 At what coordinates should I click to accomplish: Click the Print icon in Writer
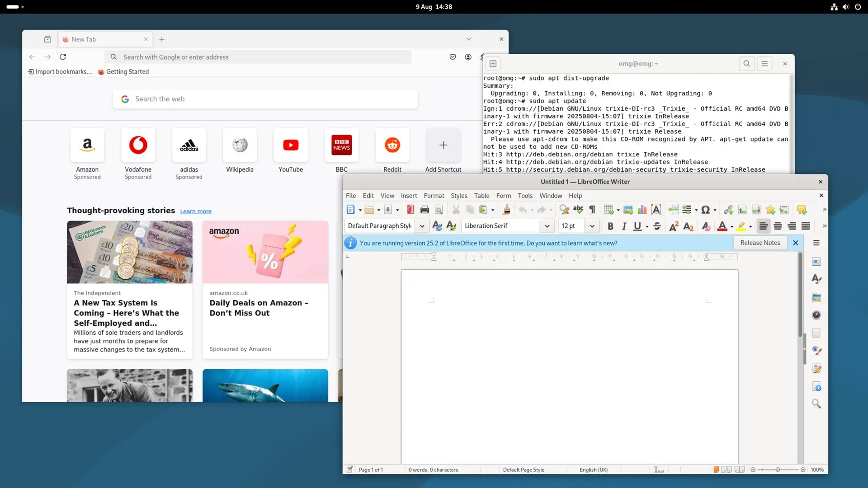pos(425,210)
